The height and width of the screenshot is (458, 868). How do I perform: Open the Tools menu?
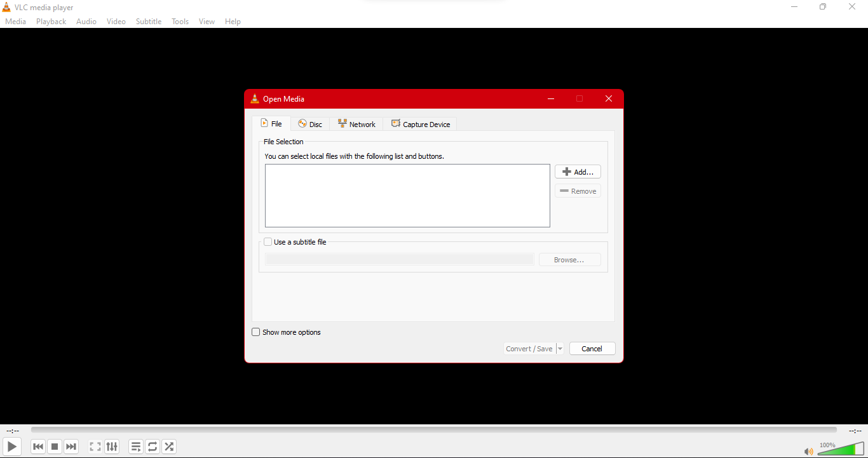click(x=180, y=22)
